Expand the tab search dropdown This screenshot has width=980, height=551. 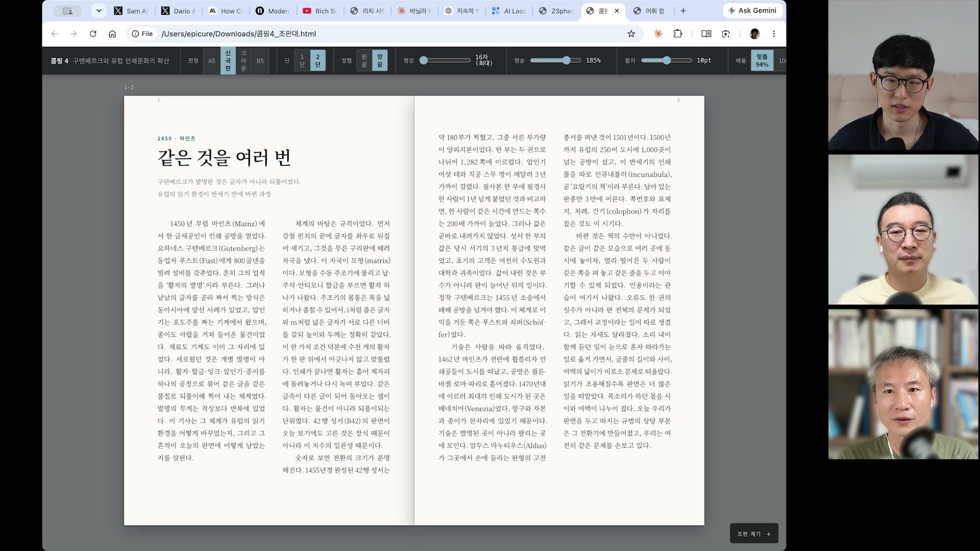pos(99,11)
